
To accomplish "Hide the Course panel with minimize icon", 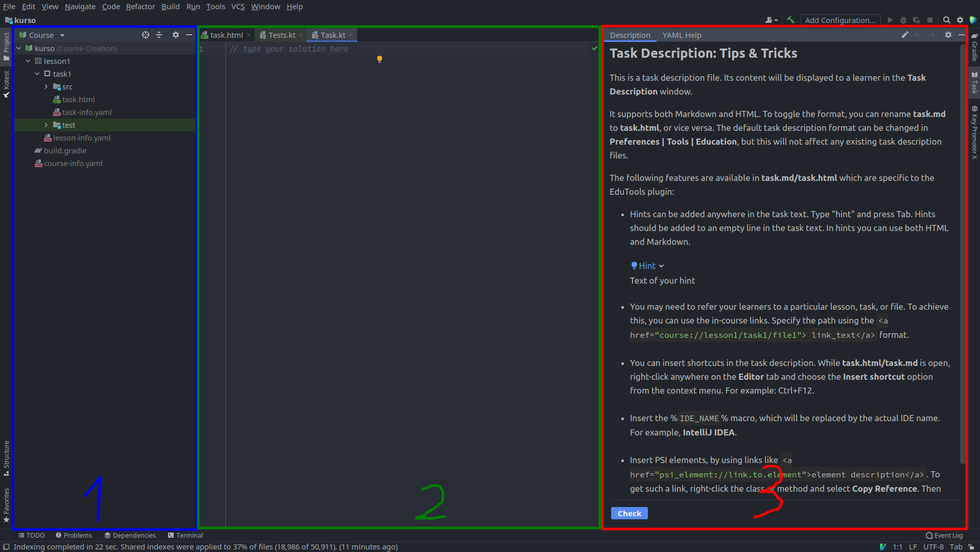I will click(x=189, y=35).
